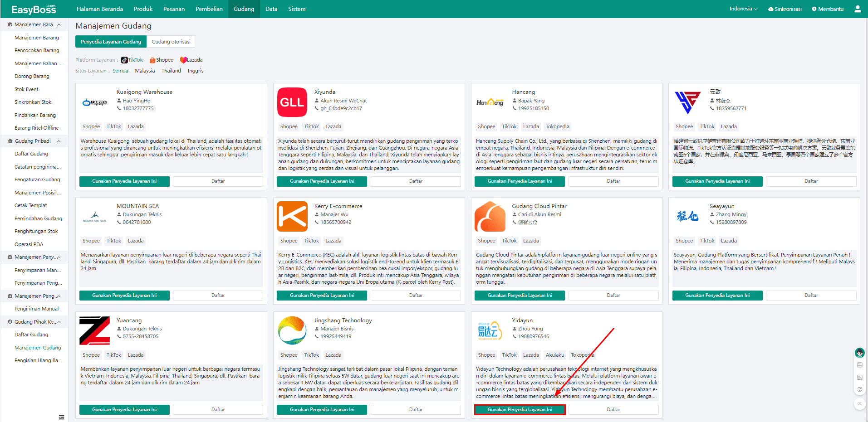868x422 pixels.
Task: Open Sinkronkan Stok in sidebar
Action: 33,102
